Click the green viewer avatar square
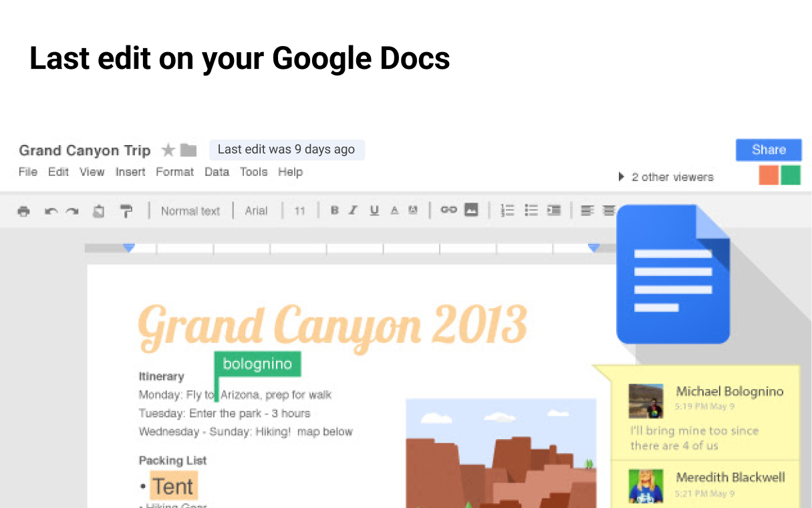The width and height of the screenshot is (812, 508). 791,175
